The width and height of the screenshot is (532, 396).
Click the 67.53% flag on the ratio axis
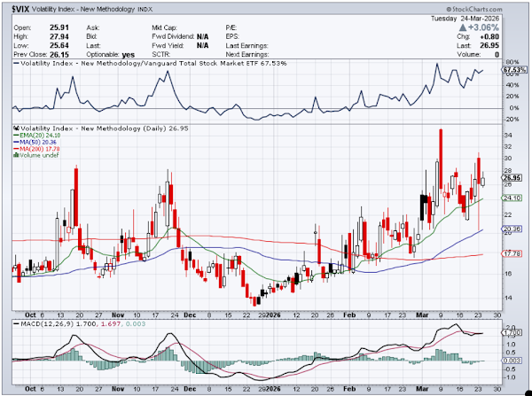point(514,69)
